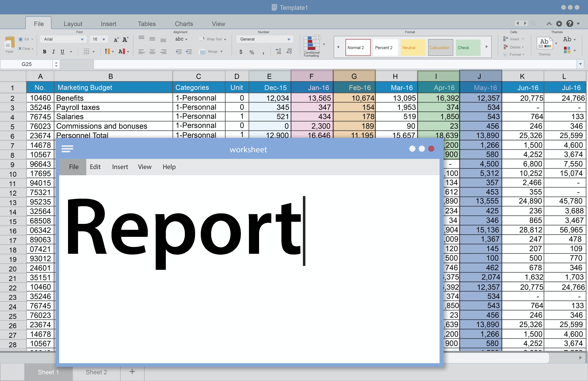Apply italic formatting
This screenshot has height=381, width=588.
53,52
